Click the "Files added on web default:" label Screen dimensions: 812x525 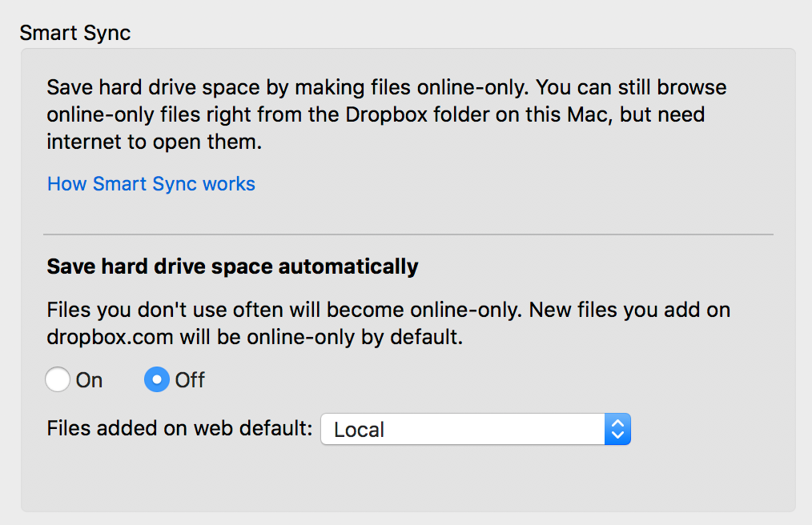click(179, 428)
